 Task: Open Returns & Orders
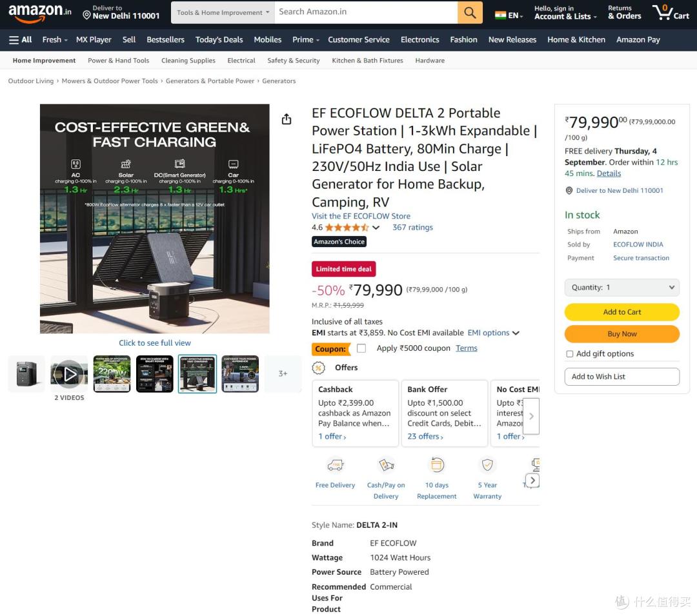(x=625, y=12)
